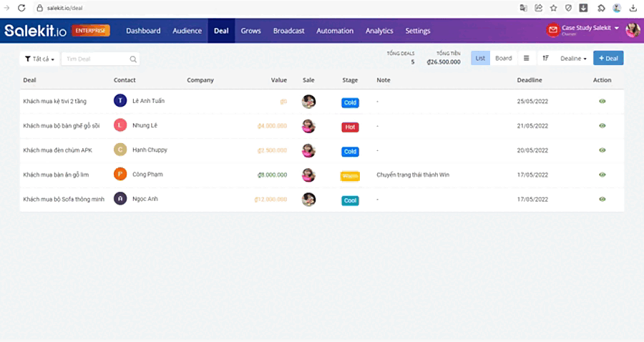Click the three-line column menu icon

pos(526,58)
